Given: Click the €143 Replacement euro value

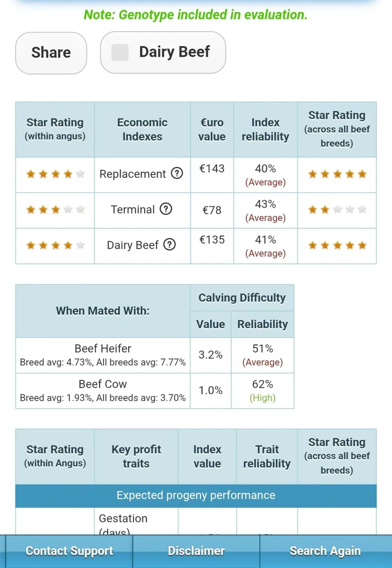Looking at the screenshot, I should (x=212, y=169).
